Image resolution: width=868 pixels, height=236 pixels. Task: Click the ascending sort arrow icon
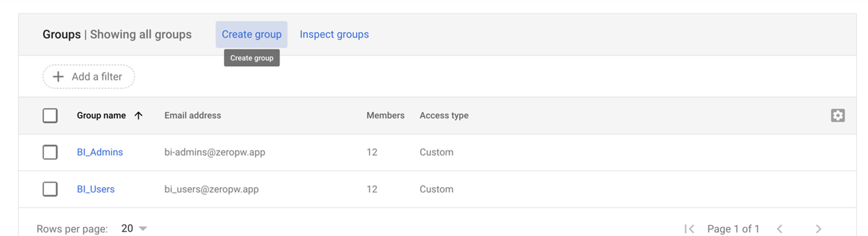[x=139, y=116]
